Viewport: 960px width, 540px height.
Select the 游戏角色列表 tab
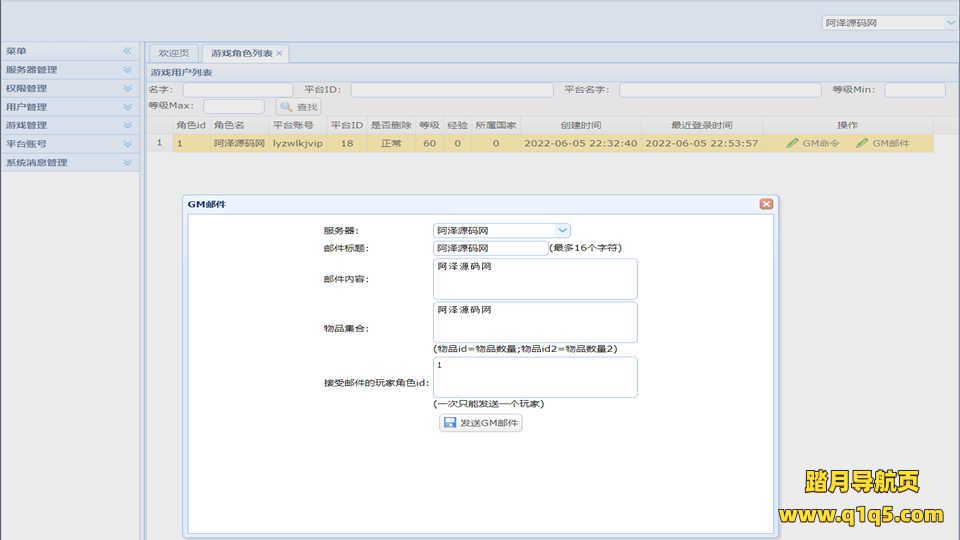[240, 53]
